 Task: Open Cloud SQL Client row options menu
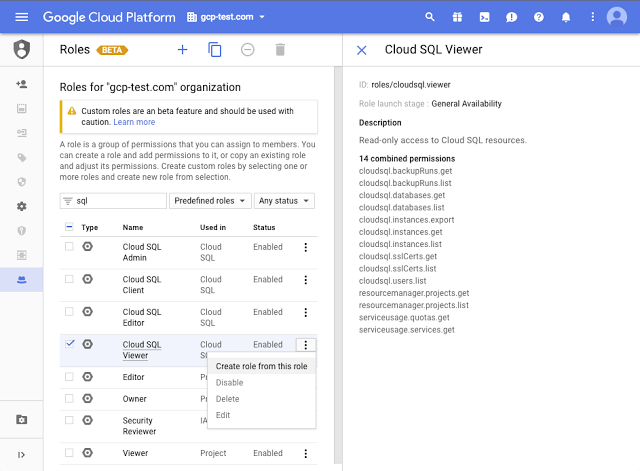[305, 280]
